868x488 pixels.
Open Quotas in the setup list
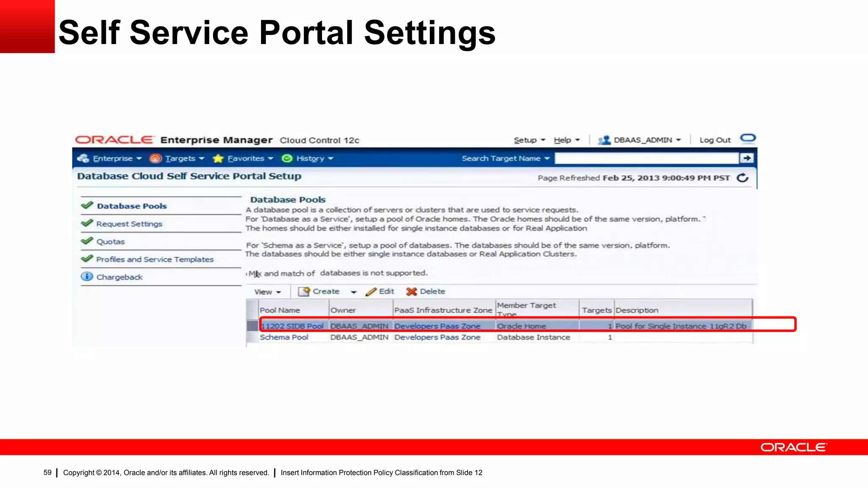pyautogui.click(x=111, y=241)
